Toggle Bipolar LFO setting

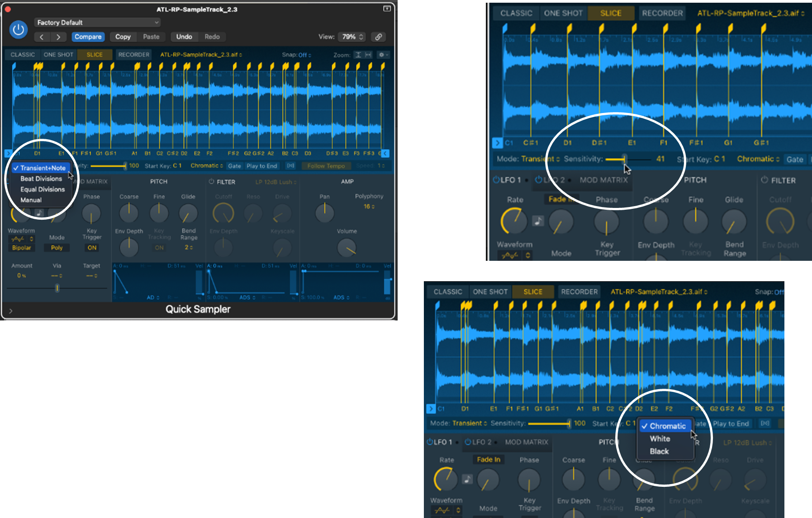click(x=22, y=248)
